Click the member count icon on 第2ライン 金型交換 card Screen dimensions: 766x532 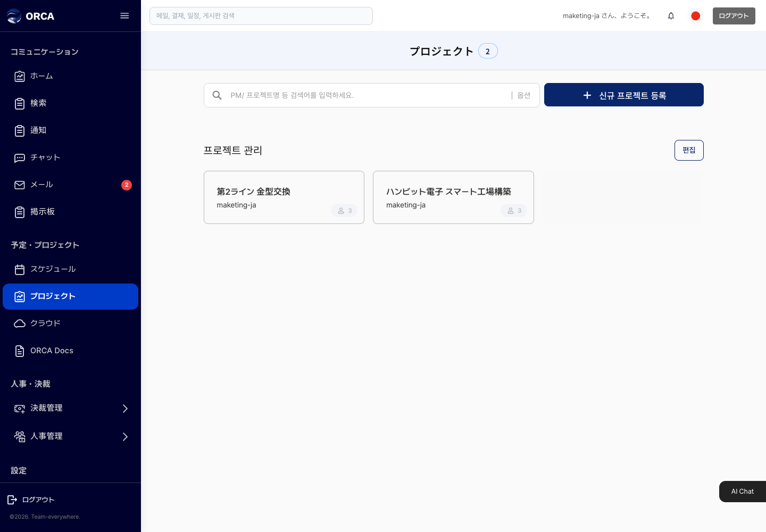click(x=341, y=211)
